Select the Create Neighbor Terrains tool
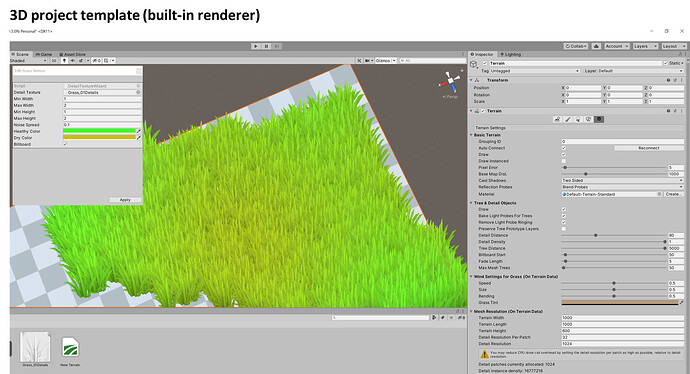Viewport: 690px width, 374px height. tap(557, 119)
